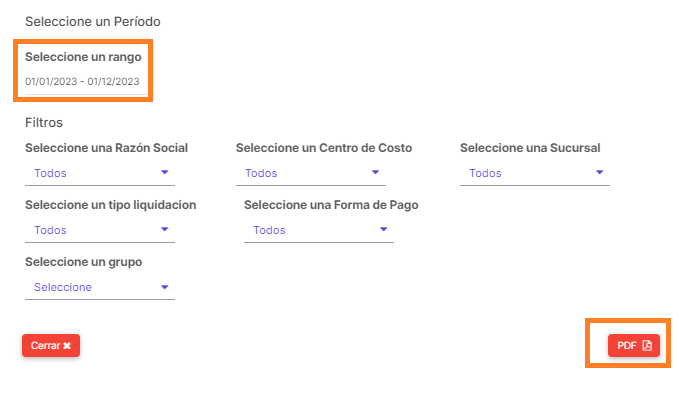Click the Forma de Pago dropdown arrow

point(384,229)
